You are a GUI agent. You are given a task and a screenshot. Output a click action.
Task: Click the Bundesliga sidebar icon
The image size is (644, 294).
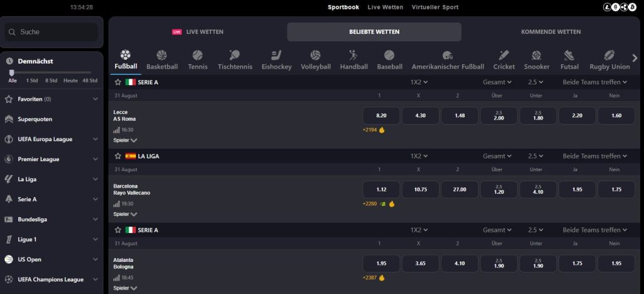(9, 220)
